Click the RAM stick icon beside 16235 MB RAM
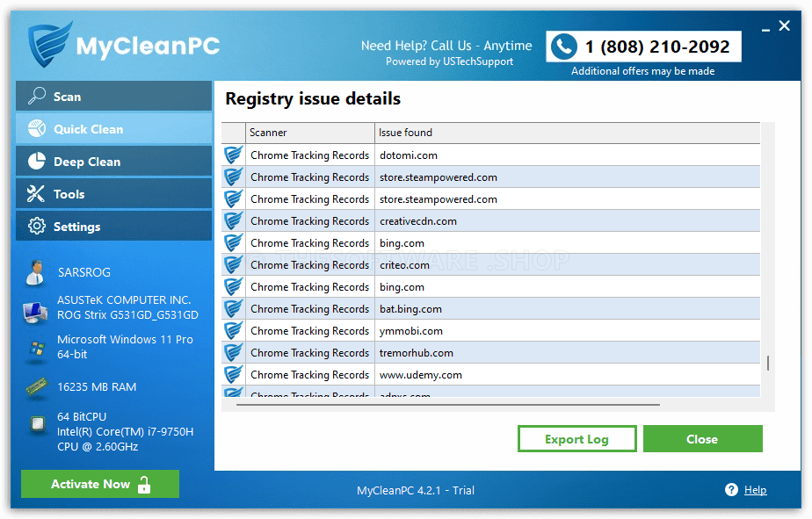Screen dimensions: 812x519 tap(36, 386)
